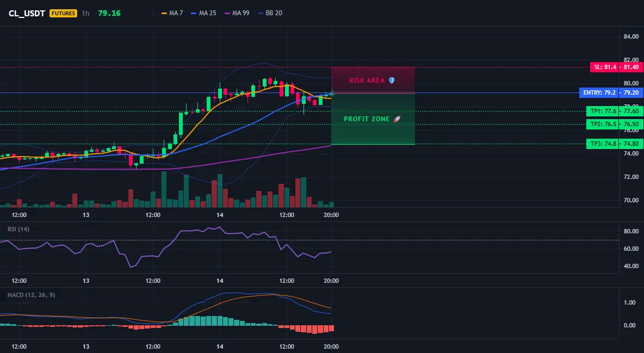Click the 72.00 price axis label
Image resolution: width=644 pixels, height=353 pixels.
pyautogui.click(x=631, y=177)
